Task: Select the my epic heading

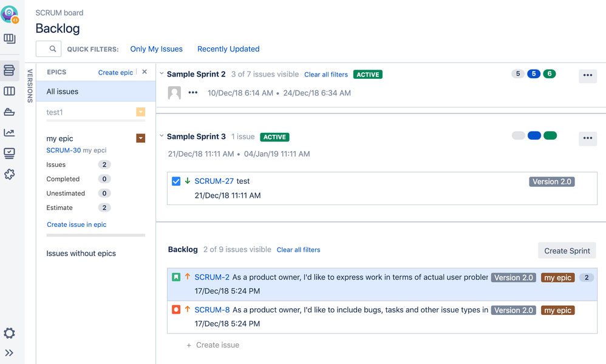Action: click(x=60, y=138)
